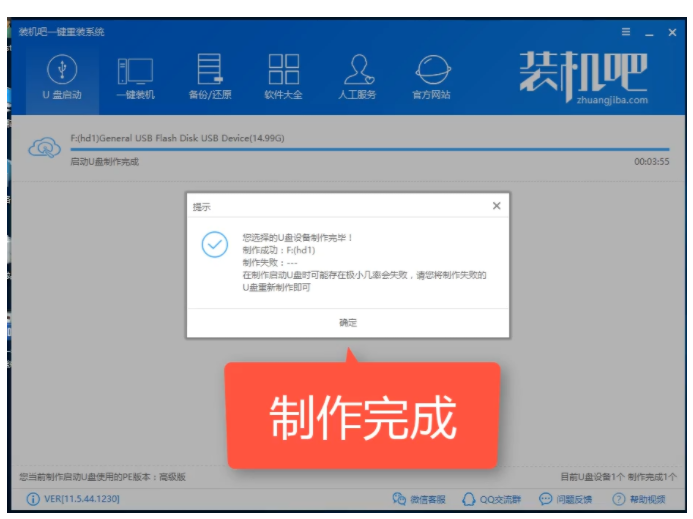Go to 软件大全 software collection
The width and height of the screenshot is (693, 519).
point(283,77)
